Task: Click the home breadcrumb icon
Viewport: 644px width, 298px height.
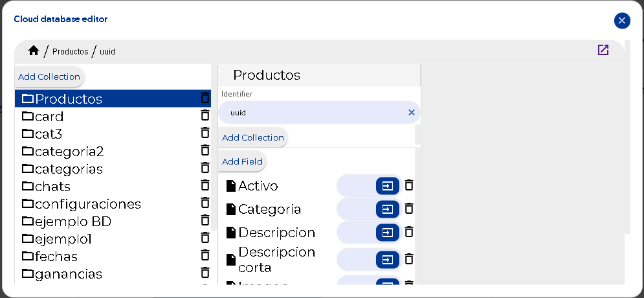Action: click(x=34, y=51)
